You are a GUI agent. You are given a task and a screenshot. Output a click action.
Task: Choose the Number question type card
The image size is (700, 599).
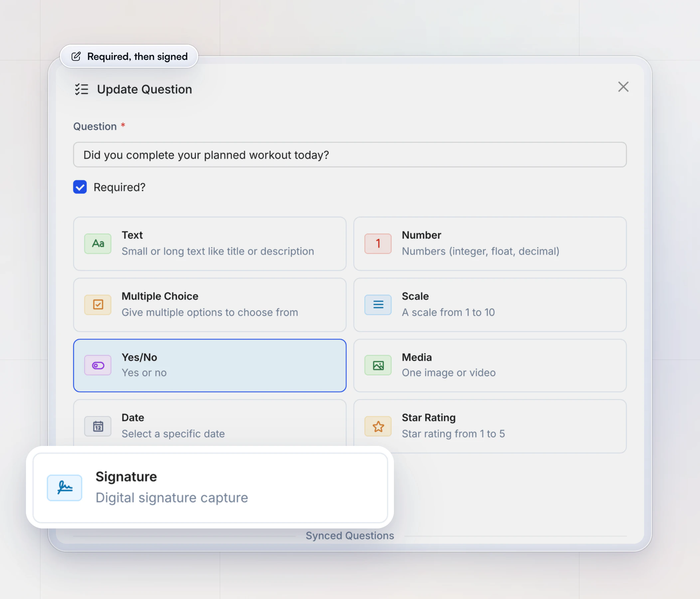click(490, 244)
